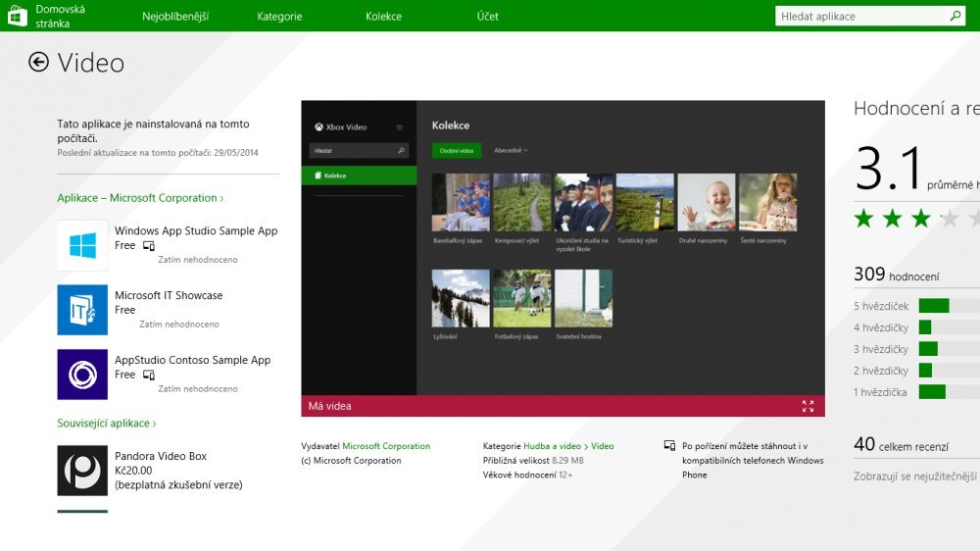Click Přibližná velikost 8.29 MB text
The image size is (980, 551).
coord(533,461)
